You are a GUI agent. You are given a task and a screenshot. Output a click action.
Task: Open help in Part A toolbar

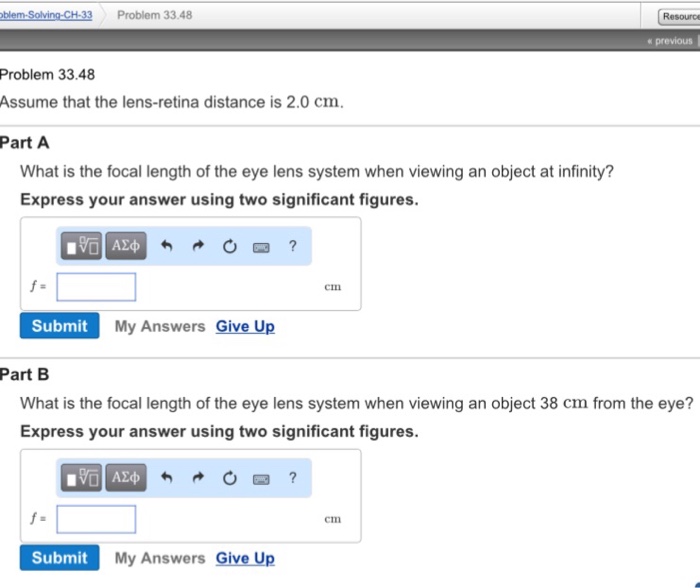292,246
